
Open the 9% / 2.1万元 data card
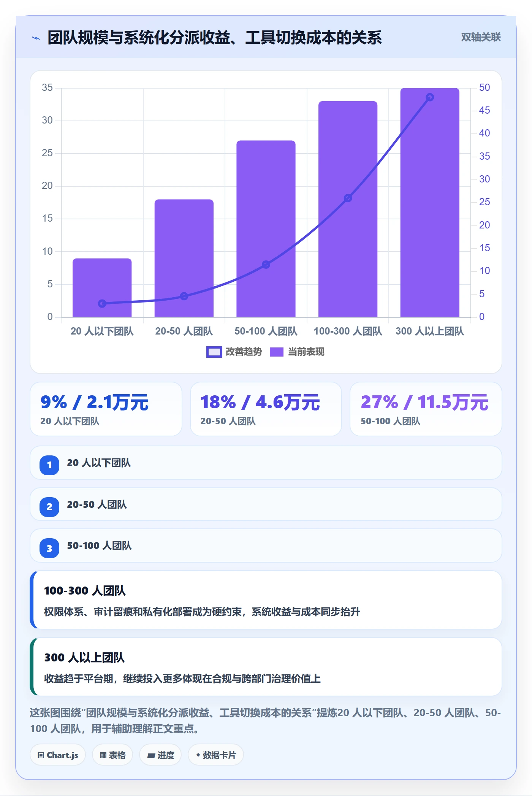pos(106,409)
